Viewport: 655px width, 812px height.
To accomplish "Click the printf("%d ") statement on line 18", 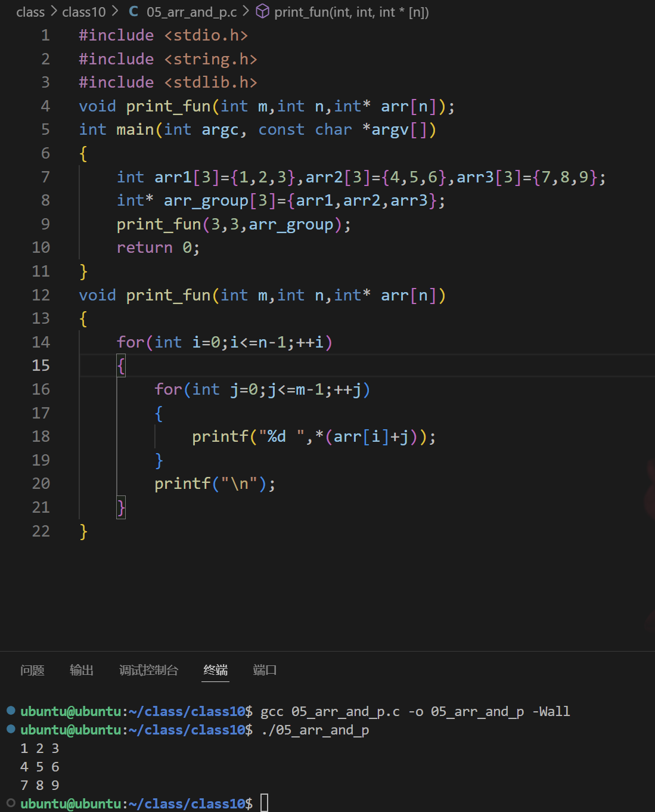I will pyautogui.click(x=314, y=436).
